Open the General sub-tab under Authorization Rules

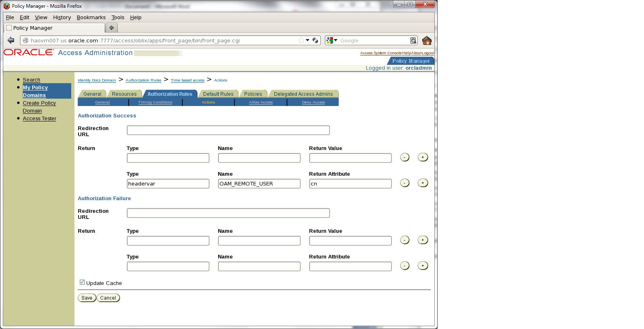[x=103, y=102]
